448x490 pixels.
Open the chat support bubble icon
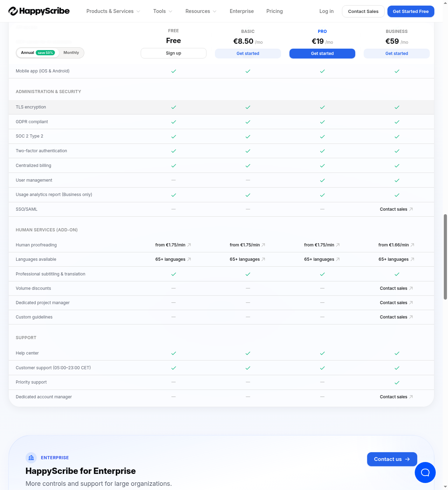point(425,472)
